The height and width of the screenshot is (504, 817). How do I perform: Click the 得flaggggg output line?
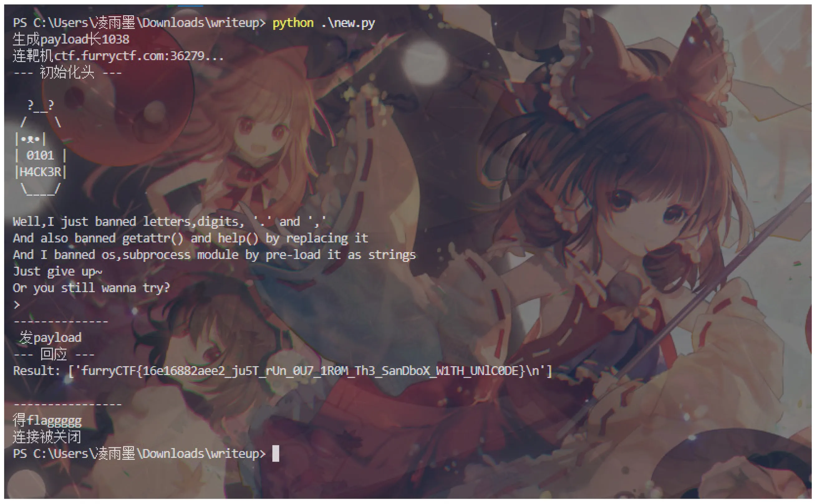[47, 421]
